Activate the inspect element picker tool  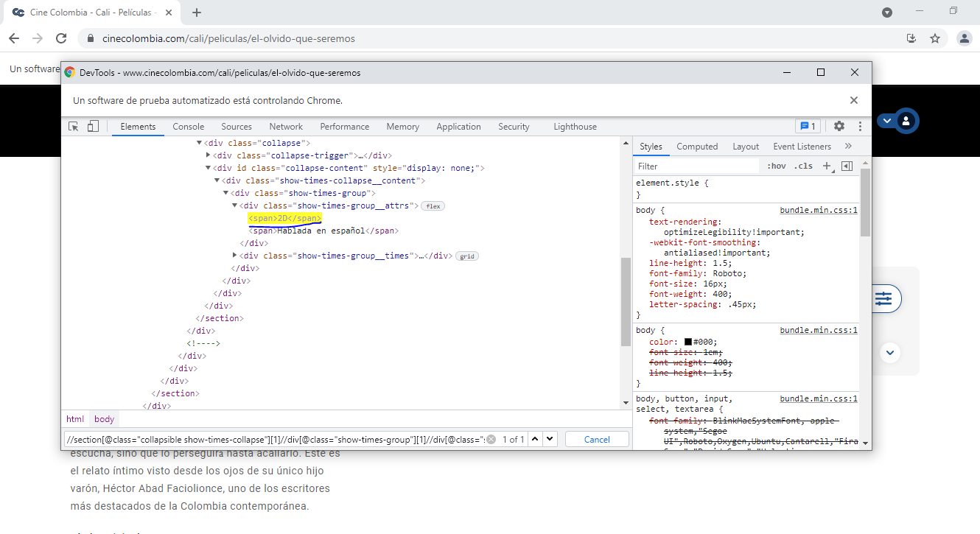pyautogui.click(x=74, y=127)
